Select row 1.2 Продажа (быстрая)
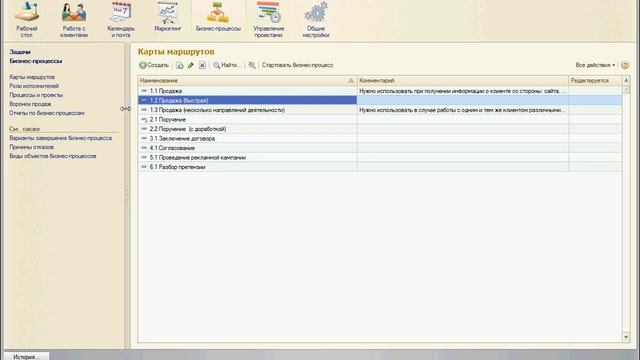 coord(380,100)
